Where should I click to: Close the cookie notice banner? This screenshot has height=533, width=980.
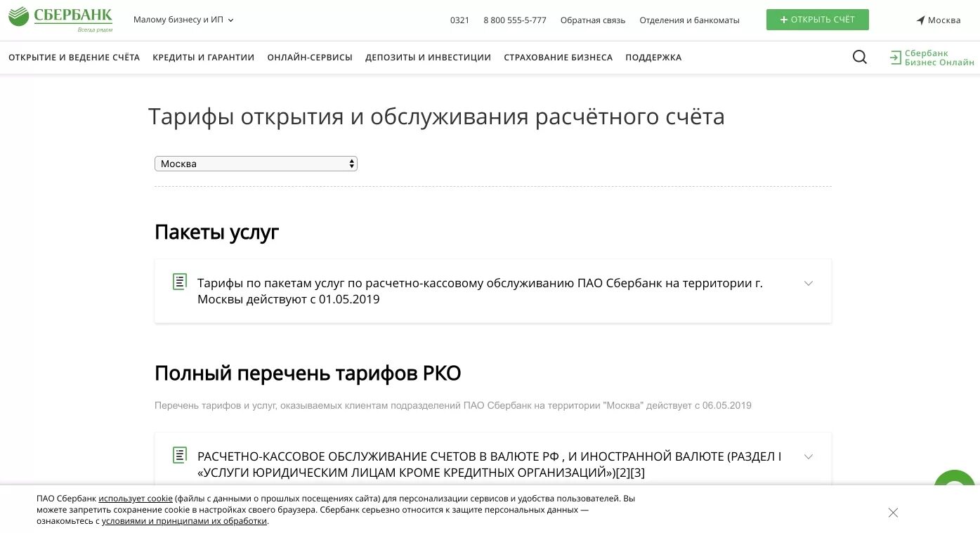[893, 513]
